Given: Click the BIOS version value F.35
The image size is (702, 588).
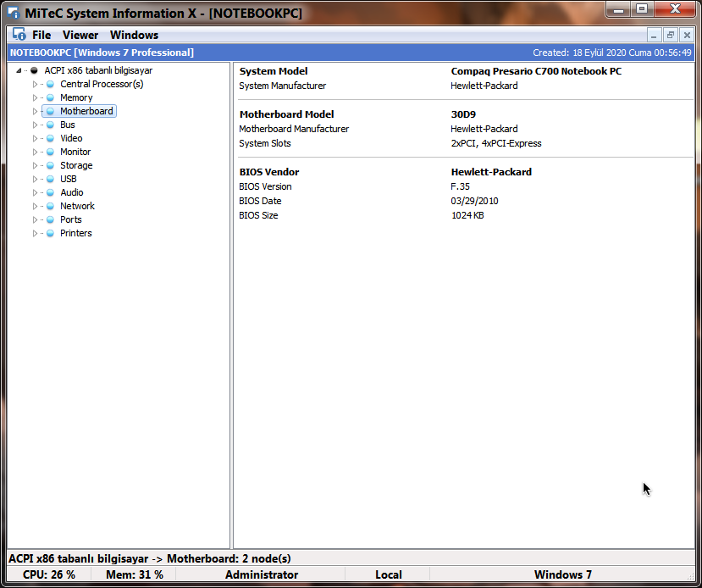Looking at the screenshot, I should click(x=460, y=186).
